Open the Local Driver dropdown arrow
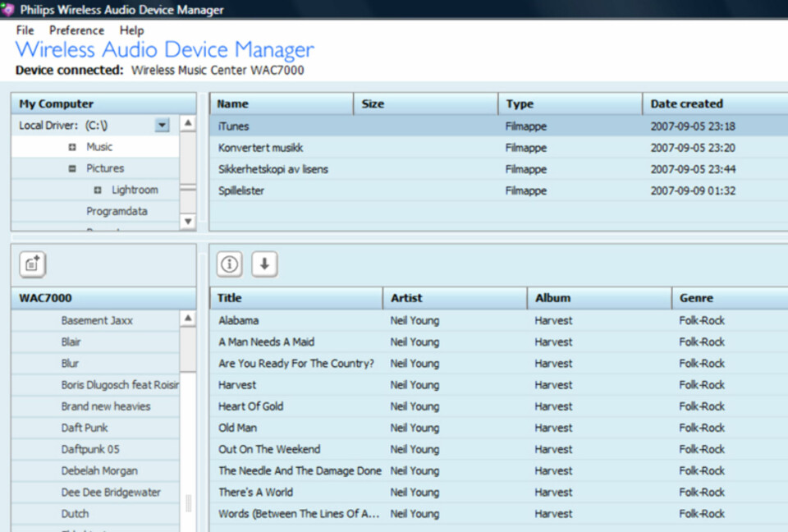Image resolution: width=788 pixels, height=532 pixels. [162, 125]
